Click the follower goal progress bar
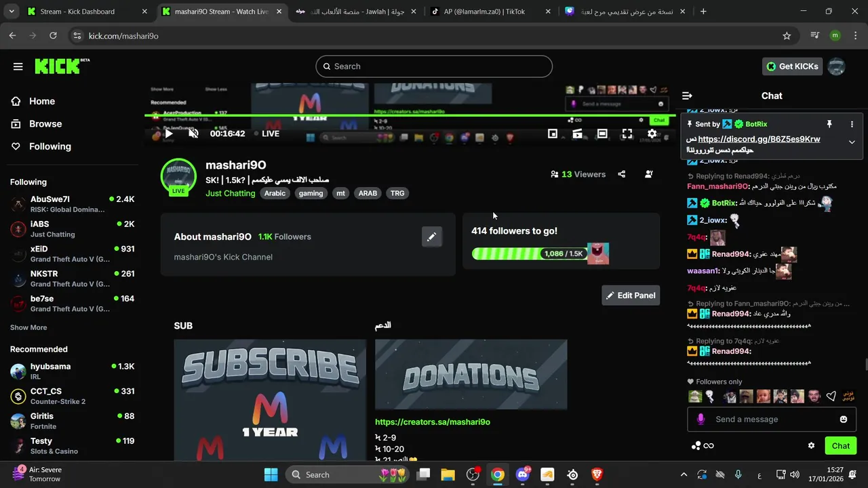This screenshot has width=868, height=488. click(528, 253)
